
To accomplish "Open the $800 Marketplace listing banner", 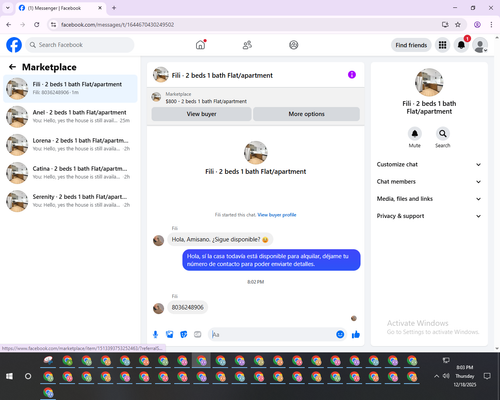I will pyautogui.click(x=256, y=97).
